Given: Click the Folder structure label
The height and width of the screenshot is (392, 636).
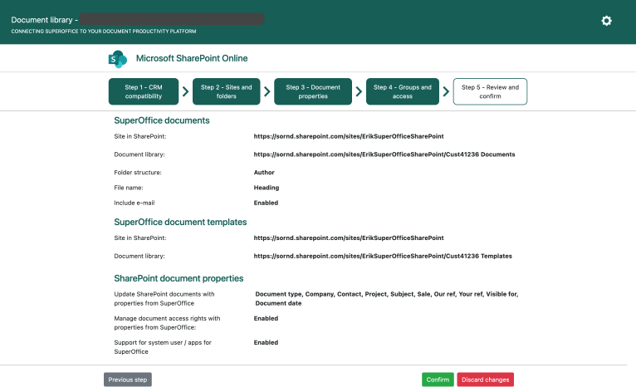Looking at the screenshot, I should [x=138, y=172].
